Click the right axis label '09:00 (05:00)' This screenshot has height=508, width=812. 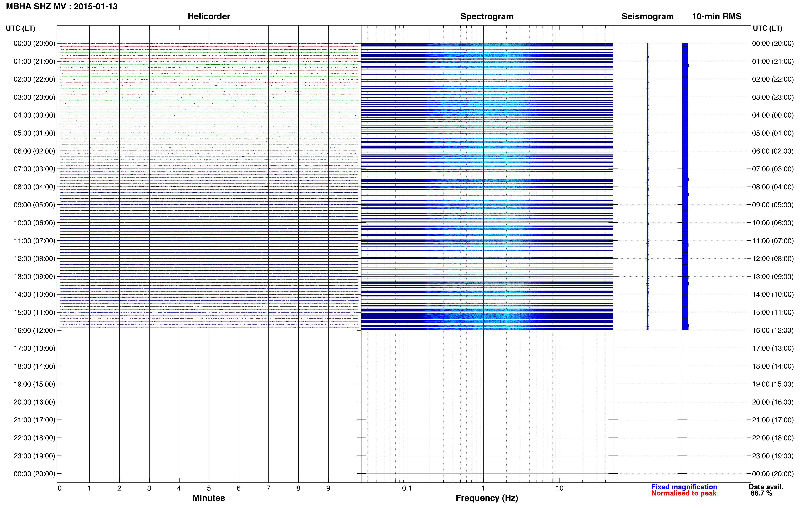[773, 205]
